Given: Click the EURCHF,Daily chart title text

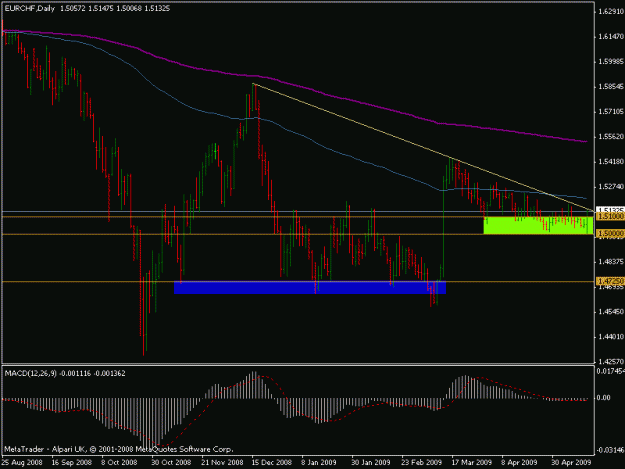Looking at the screenshot, I should pyautogui.click(x=29, y=8).
